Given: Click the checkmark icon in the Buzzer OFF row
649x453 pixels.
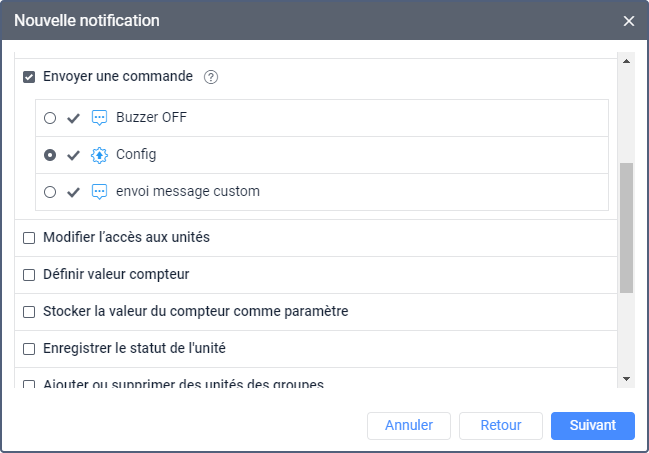Looking at the screenshot, I should tap(73, 118).
